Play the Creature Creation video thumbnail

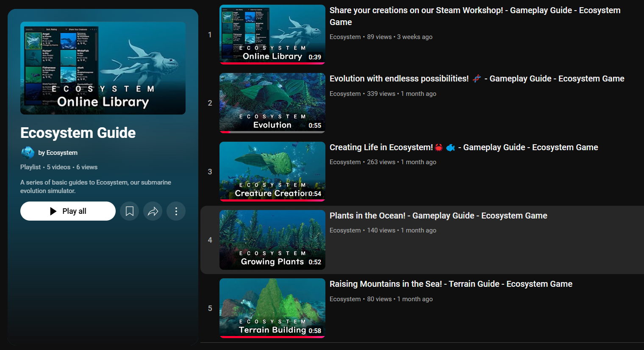coord(272,171)
